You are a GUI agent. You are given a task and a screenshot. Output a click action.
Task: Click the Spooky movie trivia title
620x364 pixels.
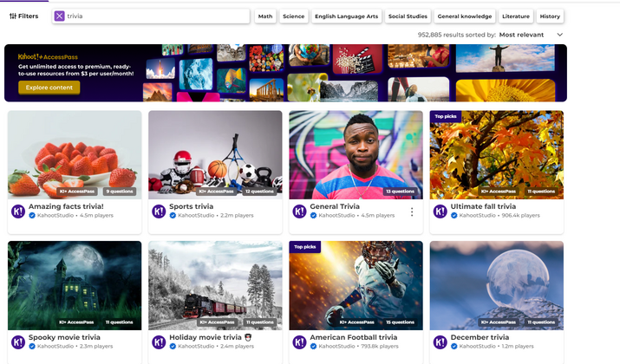click(64, 337)
